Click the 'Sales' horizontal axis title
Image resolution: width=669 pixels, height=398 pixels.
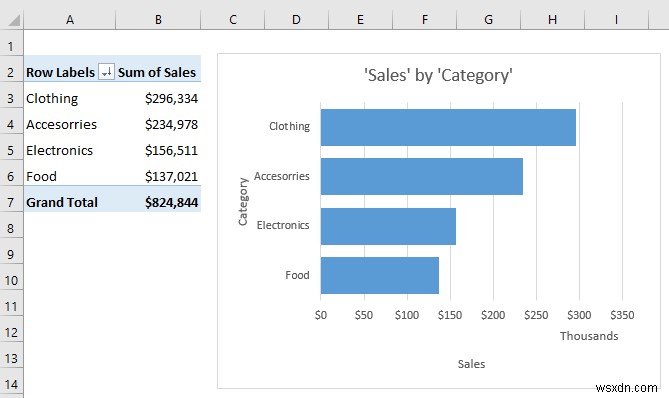point(471,364)
